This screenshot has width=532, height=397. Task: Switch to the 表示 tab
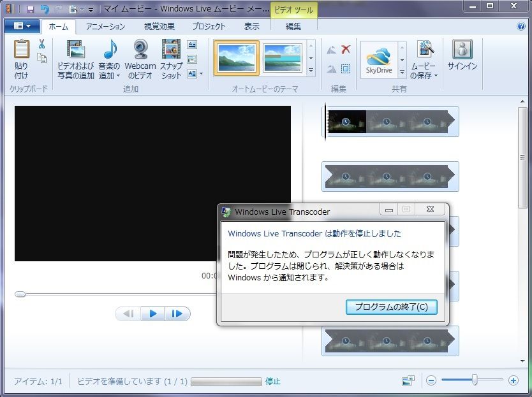tap(252, 26)
